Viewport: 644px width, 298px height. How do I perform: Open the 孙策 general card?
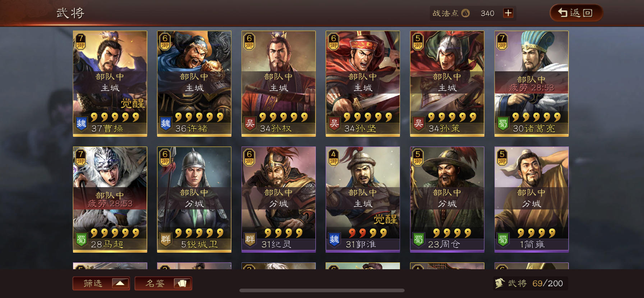(447, 83)
